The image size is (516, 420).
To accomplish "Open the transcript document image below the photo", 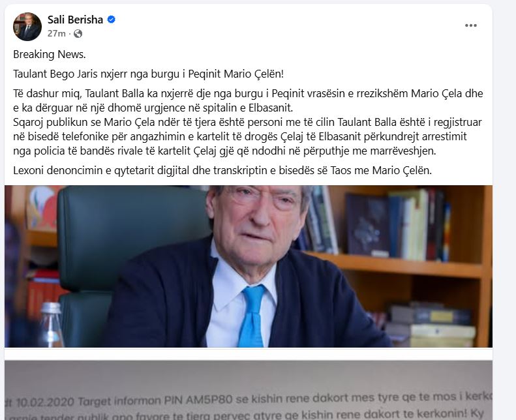I will click(x=249, y=390).
